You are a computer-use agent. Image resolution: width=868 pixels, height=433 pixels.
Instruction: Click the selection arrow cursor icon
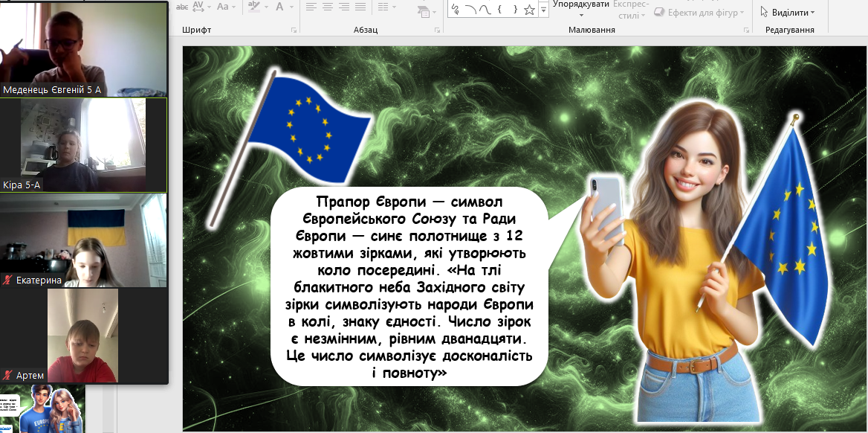coord(764,12)
